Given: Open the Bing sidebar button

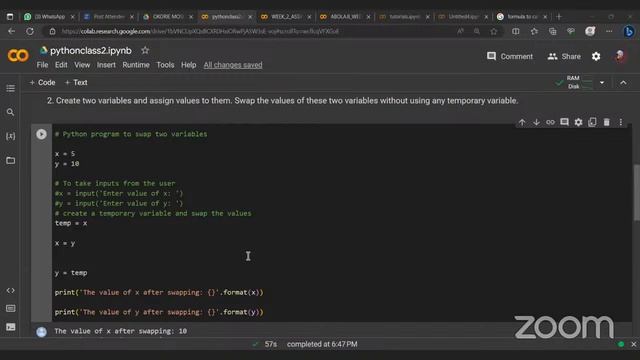Looking at the screenshot, I should (629, 31).
